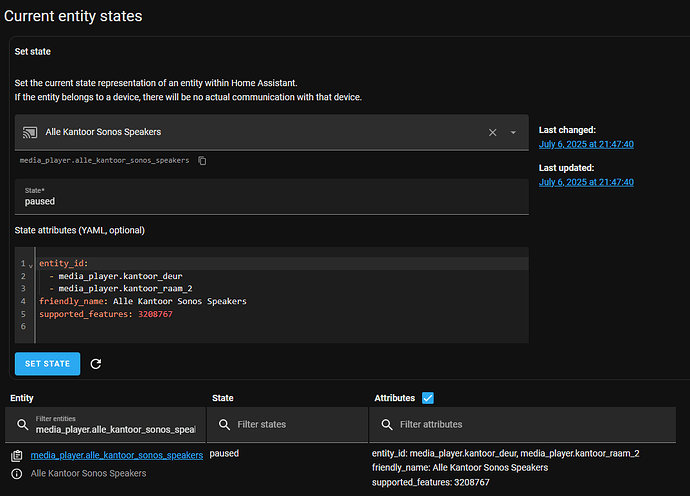Collapse the entity_id YAML fold arrow
The height and width of the screenshot is (496, 690).
click(31, 266)
